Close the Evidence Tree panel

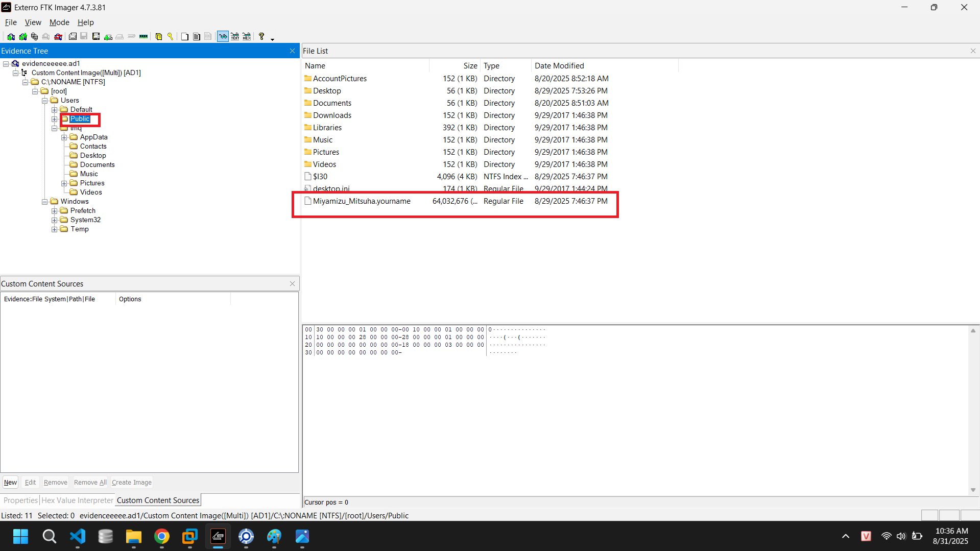click(292, 51)
